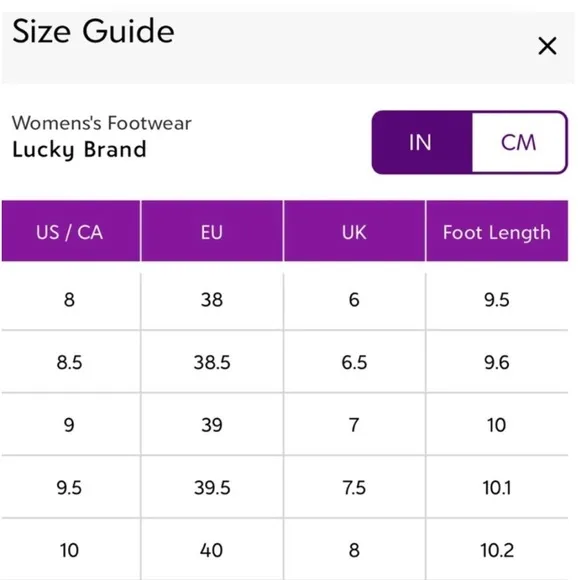
Task: Switch measurement units to CM
Action: point(519,142)
